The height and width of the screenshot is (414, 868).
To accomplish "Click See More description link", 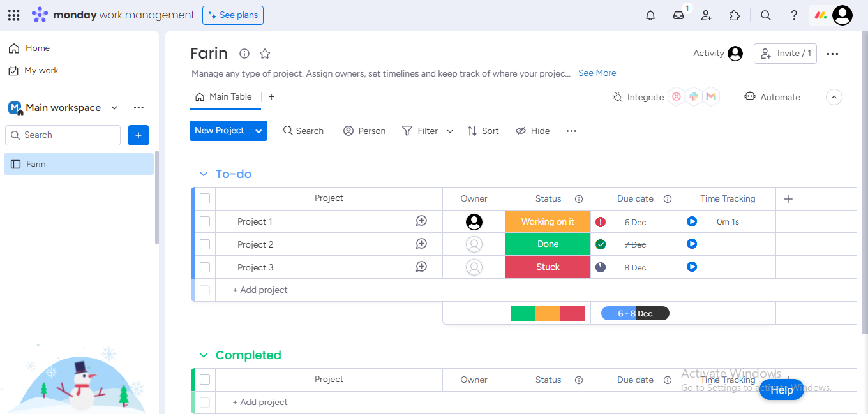I will (x=597, y=73).
